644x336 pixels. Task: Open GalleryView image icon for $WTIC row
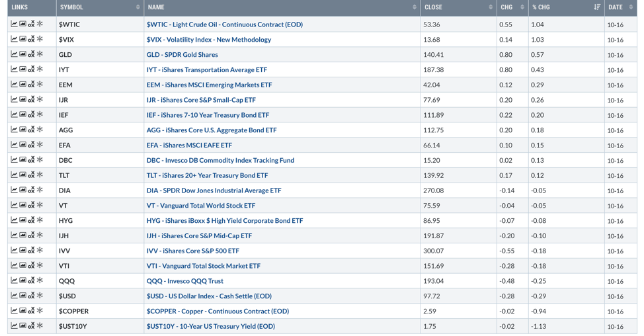[22, 24]
